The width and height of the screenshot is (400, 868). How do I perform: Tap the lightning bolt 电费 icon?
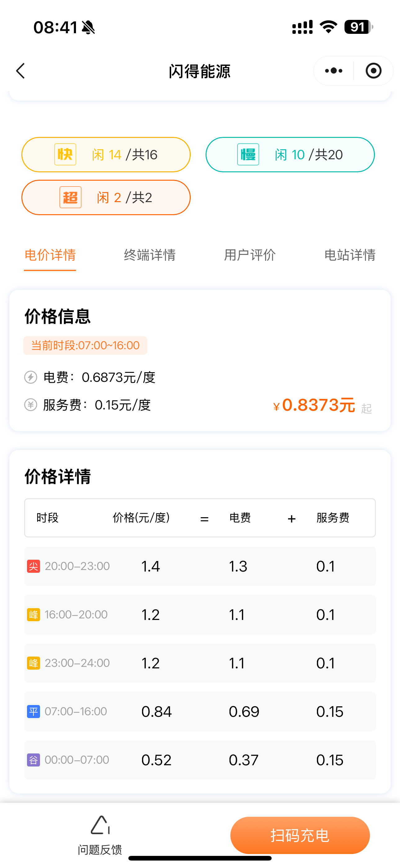coord(31,377)
